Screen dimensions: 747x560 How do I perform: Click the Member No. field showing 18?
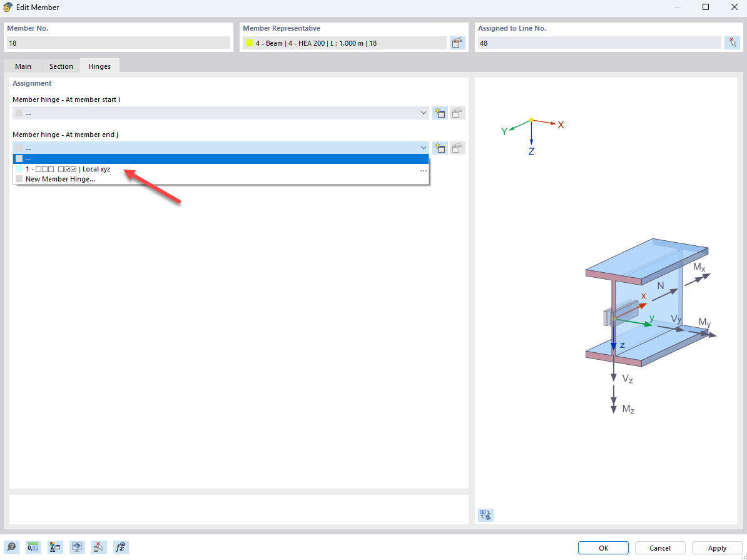118,43
